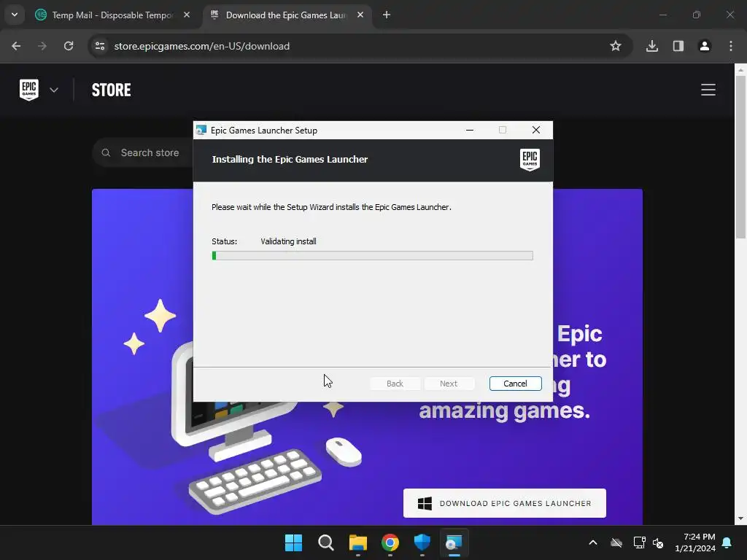Open the STORE link in page header

coord(111,90)
